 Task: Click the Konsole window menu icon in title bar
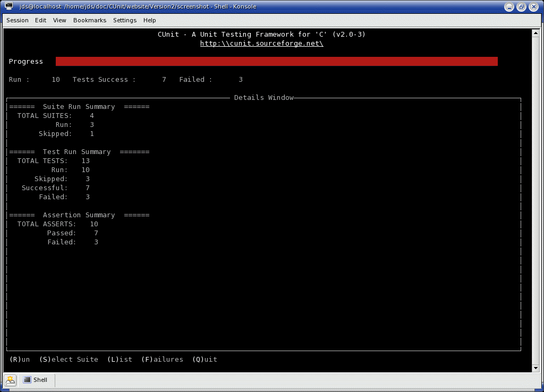[8, 6]
